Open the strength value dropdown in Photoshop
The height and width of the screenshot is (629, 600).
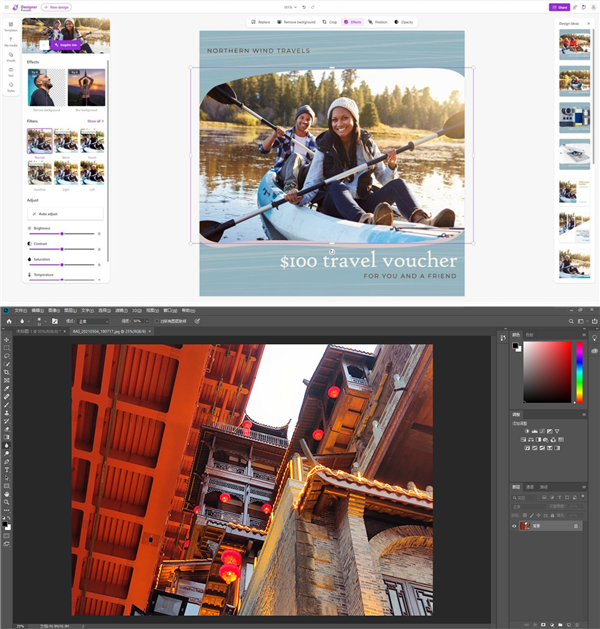coord(147,321)
